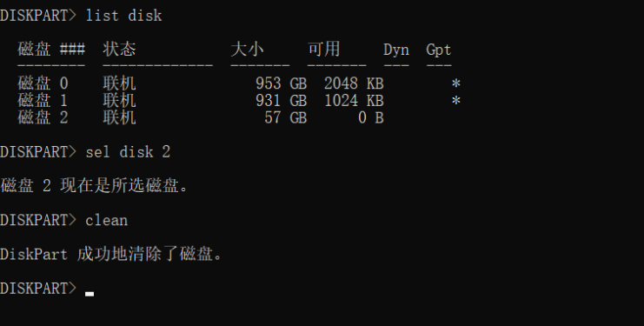Click the 'sel disk 2' command text

coord(128,152)
